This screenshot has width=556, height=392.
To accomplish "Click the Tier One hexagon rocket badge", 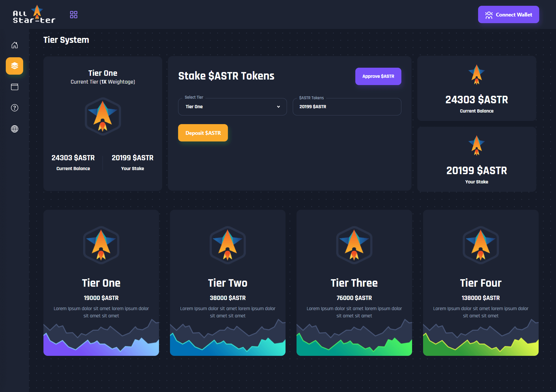I will click(103, 116).
